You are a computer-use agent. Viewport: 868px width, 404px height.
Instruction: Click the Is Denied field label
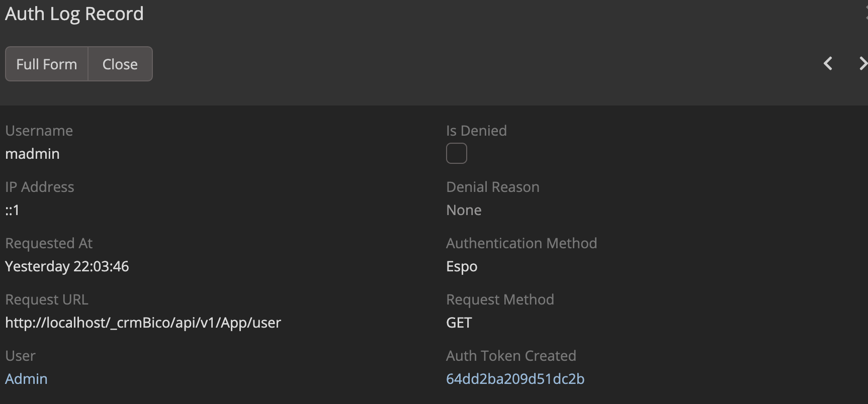pos(476,131)
